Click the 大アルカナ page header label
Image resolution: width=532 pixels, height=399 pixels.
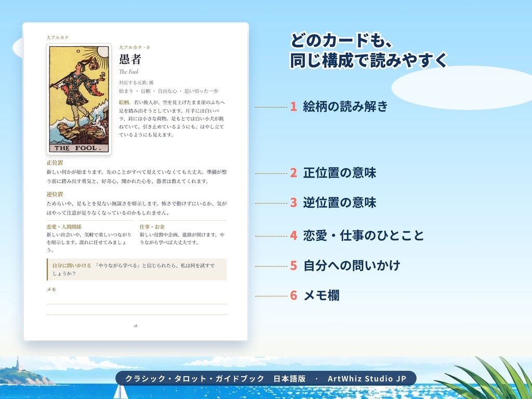(x=58, y=37)
